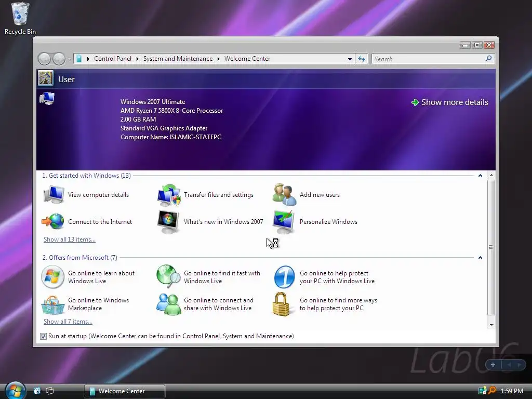Click the Show all 7 items link
532x399 pixels.
tap(68, 321)
